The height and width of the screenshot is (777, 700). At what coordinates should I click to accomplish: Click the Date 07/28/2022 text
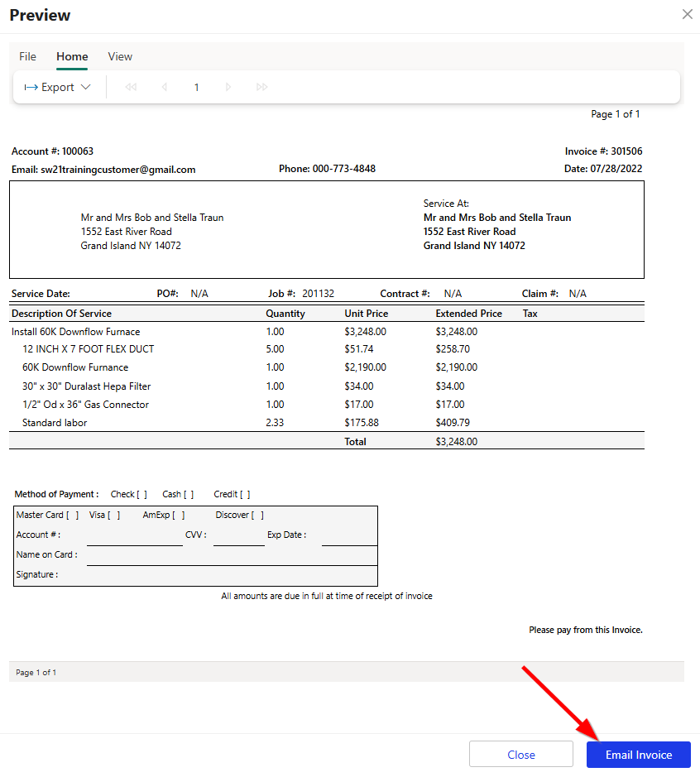(x=603, y=169)
